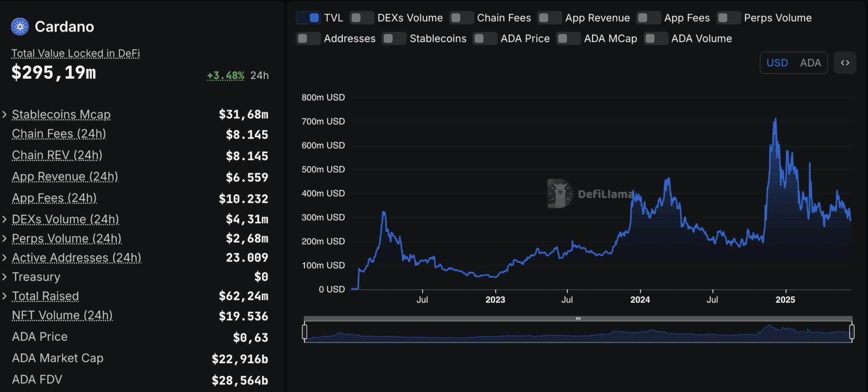This screenshot has height=392, width=868.
Task: Click the 23.009 active addresses value
Action: point(247,257)
